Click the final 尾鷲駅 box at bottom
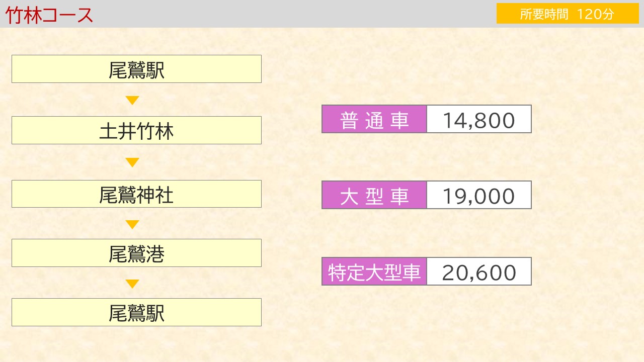Screen dimensions: 644x362 point(136,312)
